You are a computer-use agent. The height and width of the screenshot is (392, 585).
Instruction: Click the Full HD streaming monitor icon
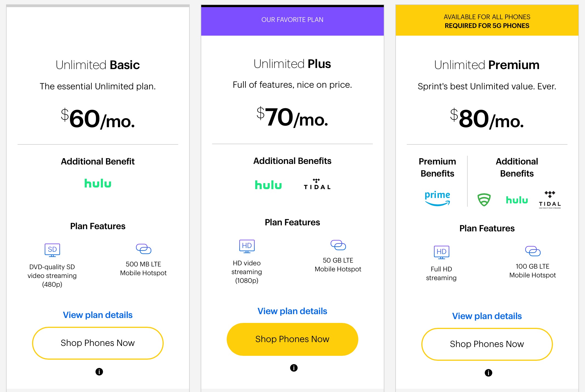tap(441, 252)
